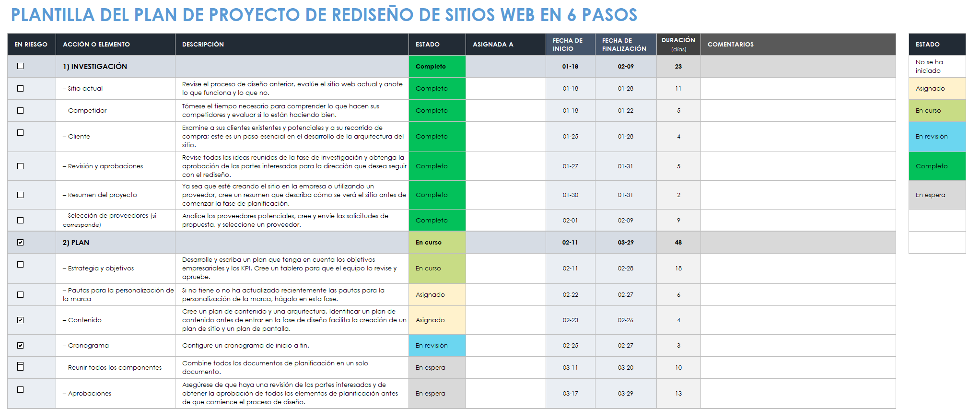The height and width of the screenshot is (409, 980).
Task: Select the EN RIESGO column header
Action: click(32, 44)
